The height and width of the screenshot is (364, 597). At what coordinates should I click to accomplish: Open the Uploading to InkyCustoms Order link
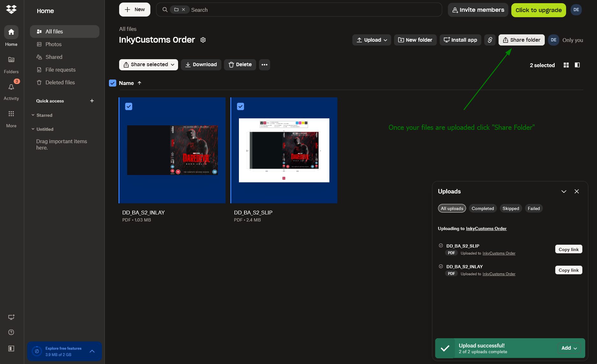tap(486, 228)
